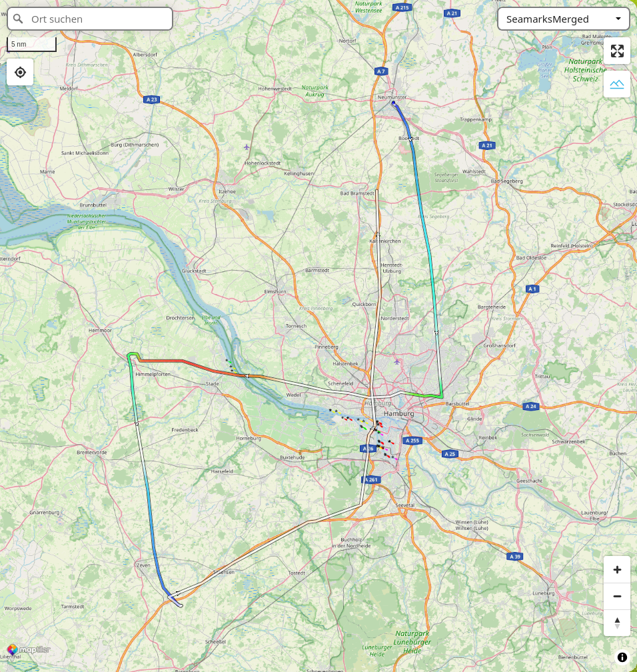Image resolution: width=637 pixels, height=672 pixels.
Task: Click the 5 nm scale bar
Action: 31,44
